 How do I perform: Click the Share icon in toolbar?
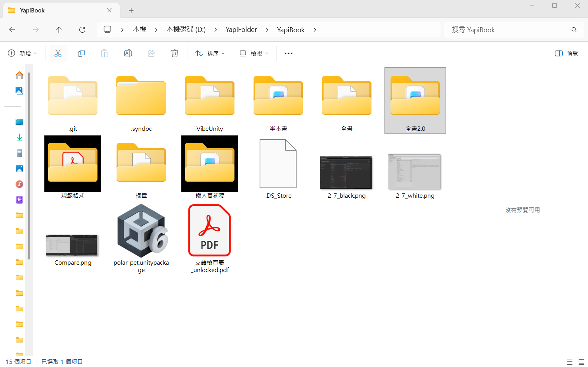coord(151,53)
